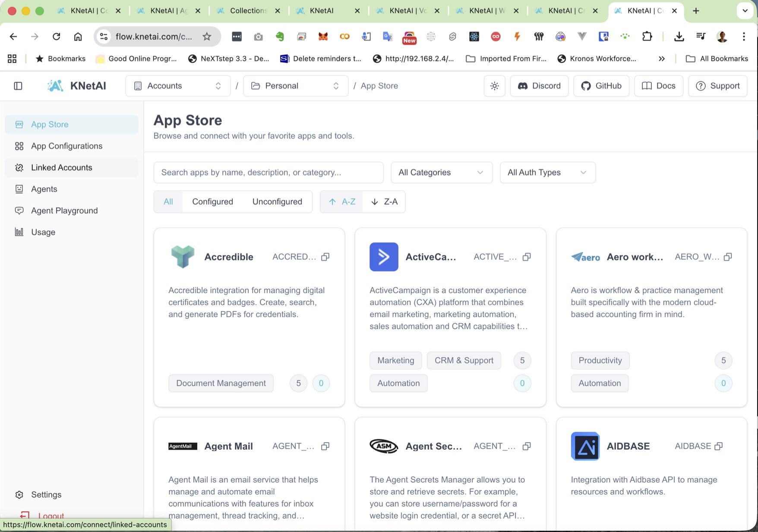Click the KNetAI logo in header
The width and height of the screenshot is (758, 532).
[77, 86]
